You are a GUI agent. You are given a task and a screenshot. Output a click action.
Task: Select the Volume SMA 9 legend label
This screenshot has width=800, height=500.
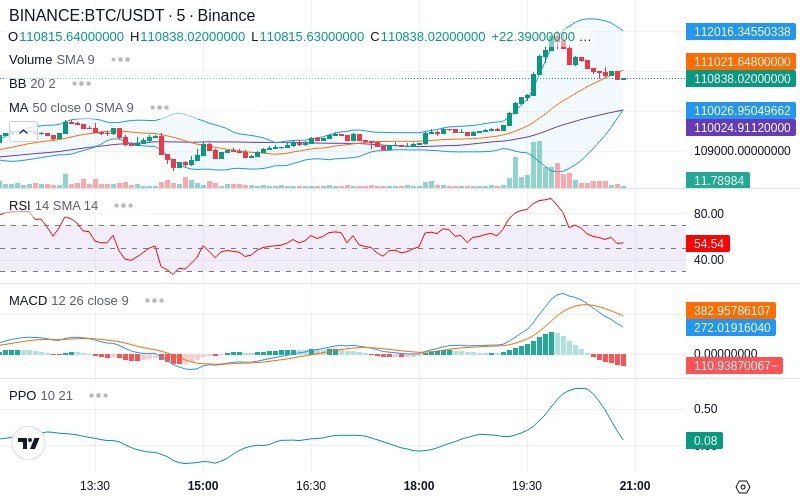52,60
